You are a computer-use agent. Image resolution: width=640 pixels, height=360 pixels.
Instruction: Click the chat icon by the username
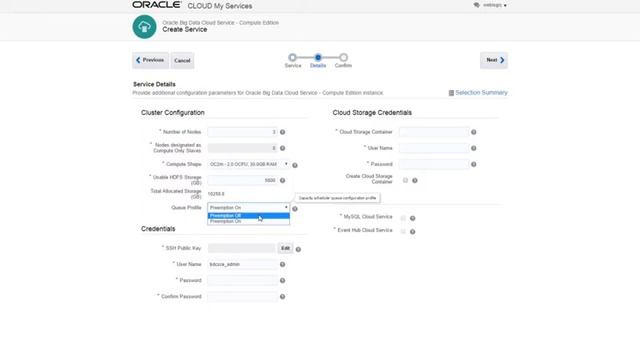click(x=476, y=5)
